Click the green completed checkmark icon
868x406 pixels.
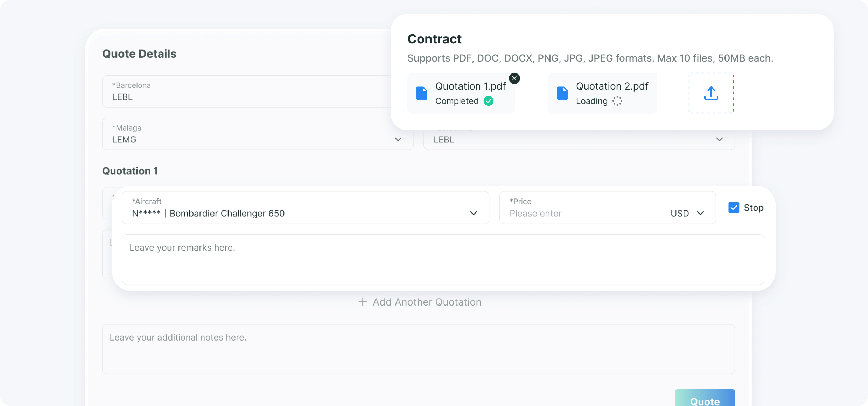point(489,101)
